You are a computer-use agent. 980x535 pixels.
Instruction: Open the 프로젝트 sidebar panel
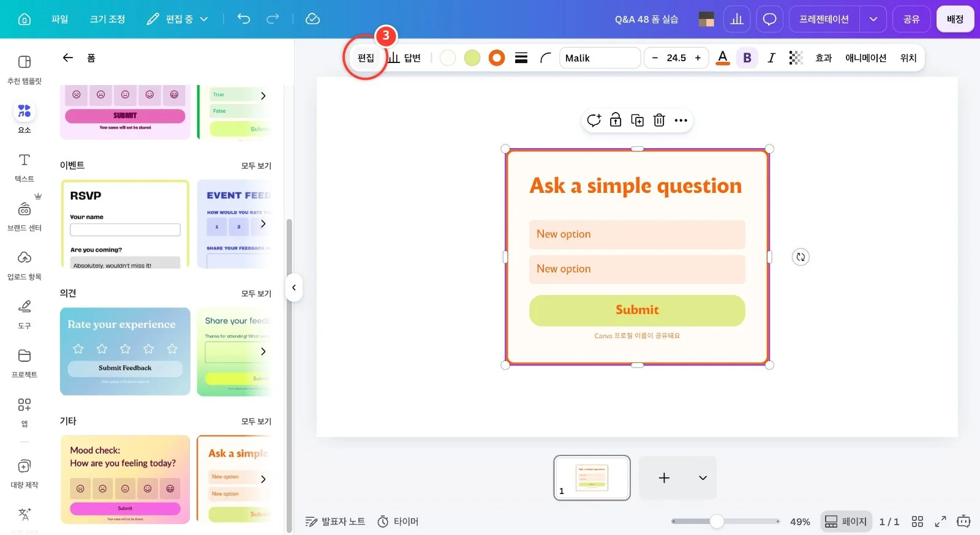[x=24, y=362]
